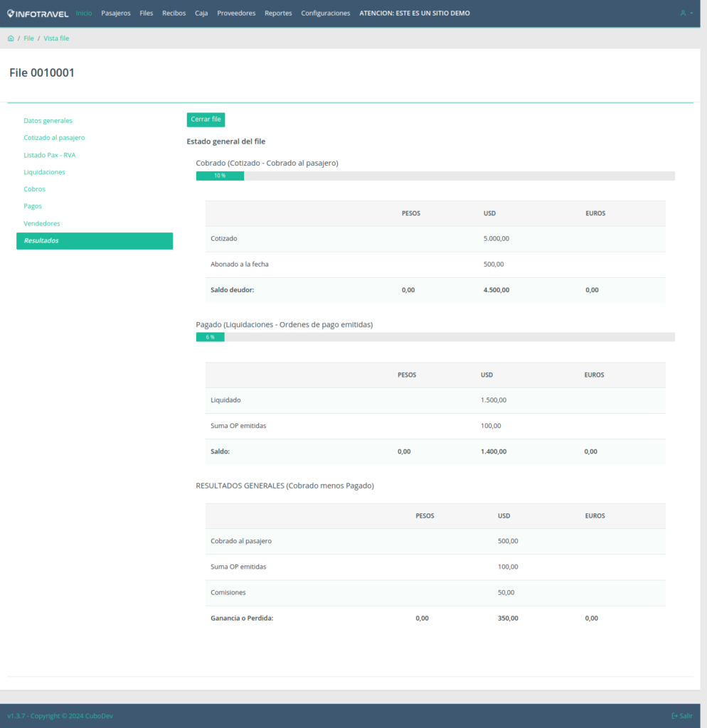Click the Cerrar file button

206,119
